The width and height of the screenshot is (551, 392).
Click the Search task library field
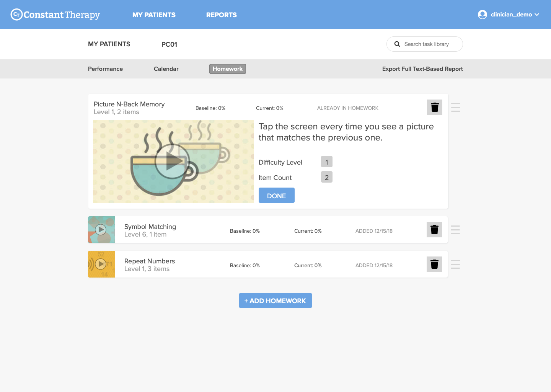tap(425, 44)
